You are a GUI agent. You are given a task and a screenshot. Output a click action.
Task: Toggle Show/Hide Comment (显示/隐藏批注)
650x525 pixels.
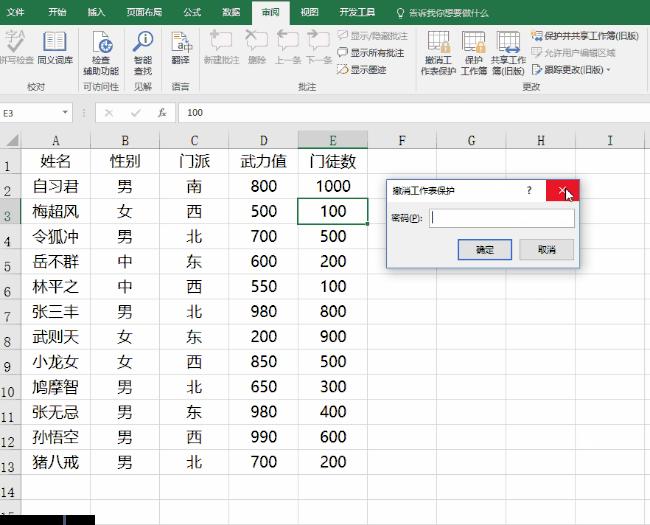click(x=372, y=36)
